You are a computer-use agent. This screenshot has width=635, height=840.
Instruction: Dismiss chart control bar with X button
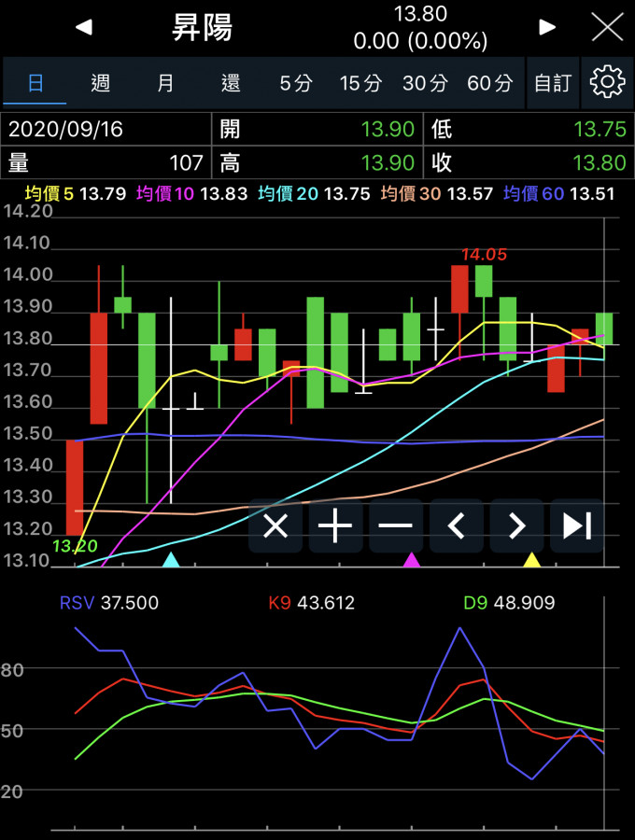pos(275,526)
